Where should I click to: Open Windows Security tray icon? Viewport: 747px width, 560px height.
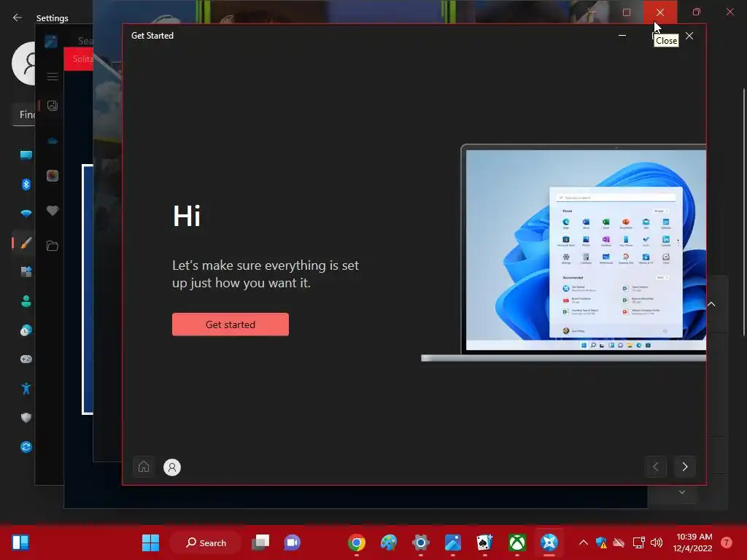(x=601, y=542)
